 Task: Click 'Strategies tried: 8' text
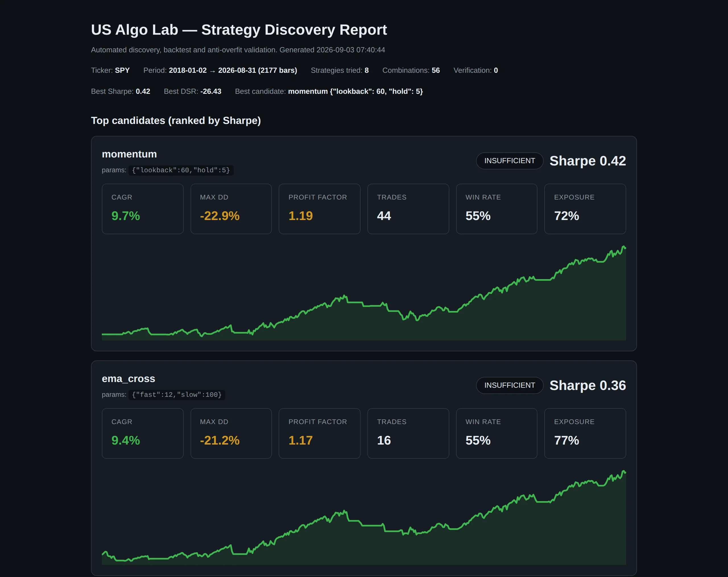pyautogui.click(x=339, y=70)
